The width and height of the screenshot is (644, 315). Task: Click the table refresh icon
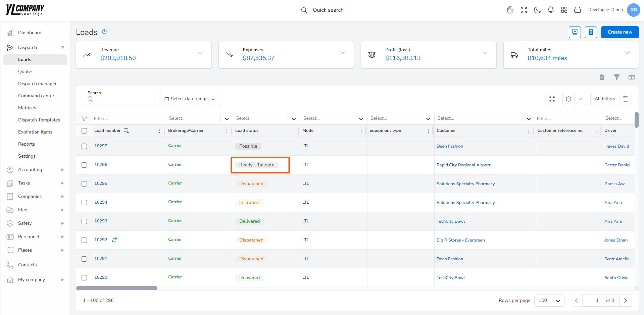(x=568, y=99)
